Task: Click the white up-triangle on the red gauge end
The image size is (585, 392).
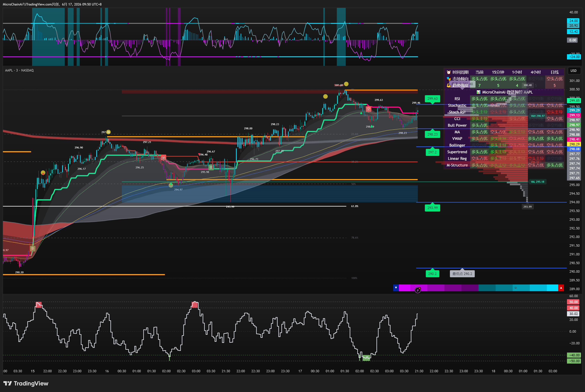Action: pos(561,288)
